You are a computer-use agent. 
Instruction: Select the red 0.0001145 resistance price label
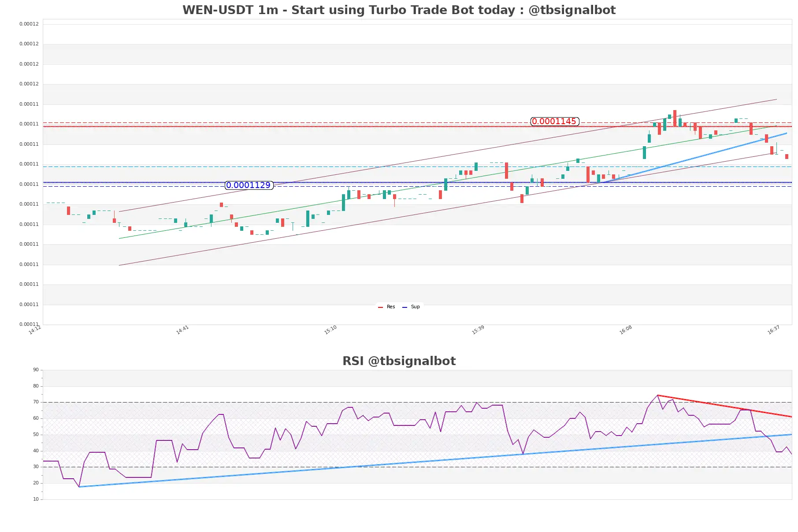click(x=554, y=122)
